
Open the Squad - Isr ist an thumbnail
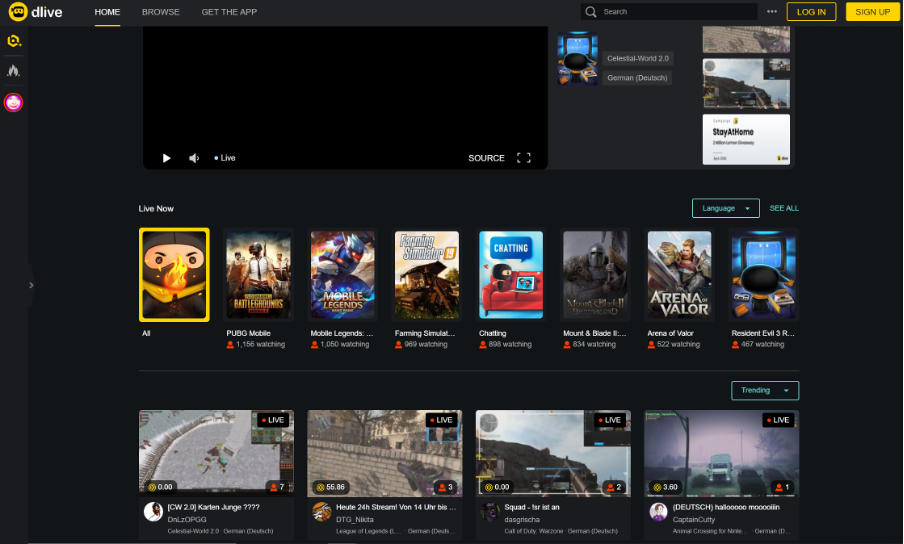pyautogui.click(x=553, y=454)
